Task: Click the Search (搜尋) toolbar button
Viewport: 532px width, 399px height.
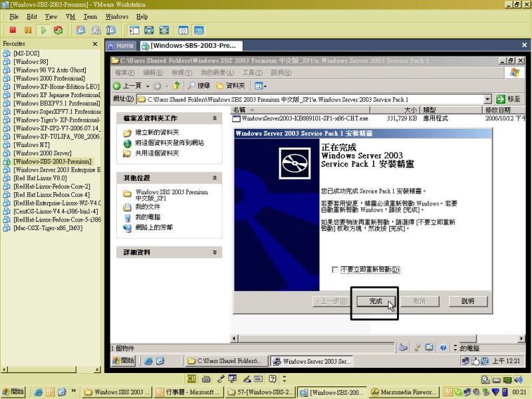Action: pos(199,86)
